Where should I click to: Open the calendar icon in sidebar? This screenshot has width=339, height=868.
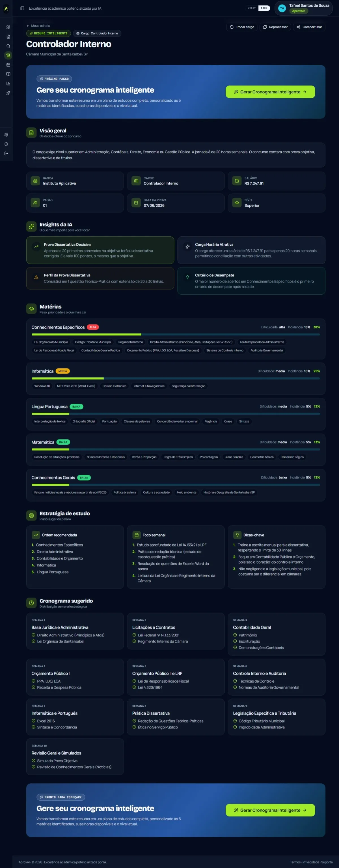pyautogui.click(x=8, y=65)
